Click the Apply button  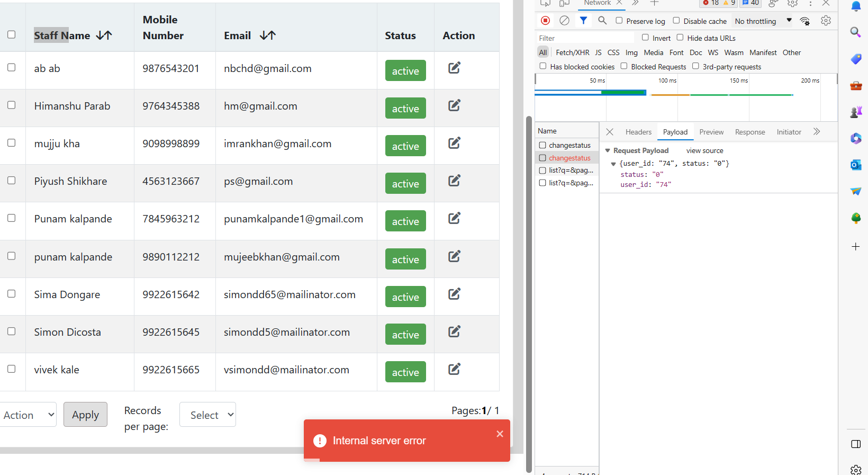tap(85, 415)
